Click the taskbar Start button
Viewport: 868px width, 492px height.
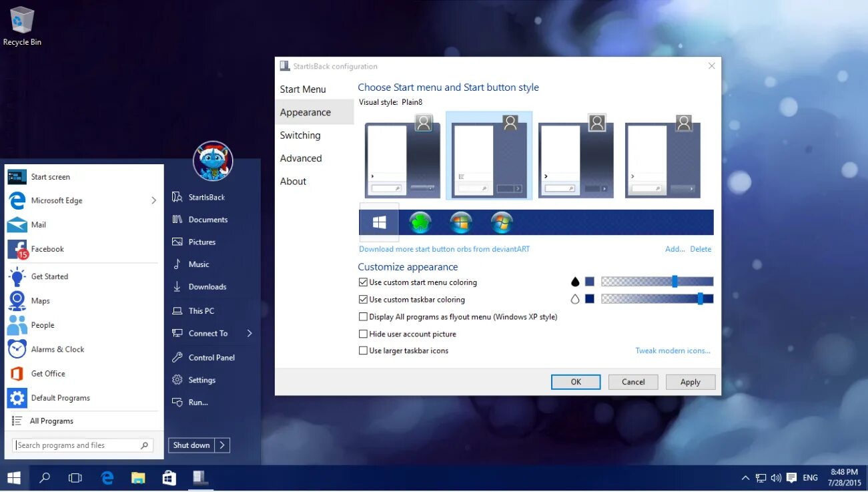[x=14, y=478]
